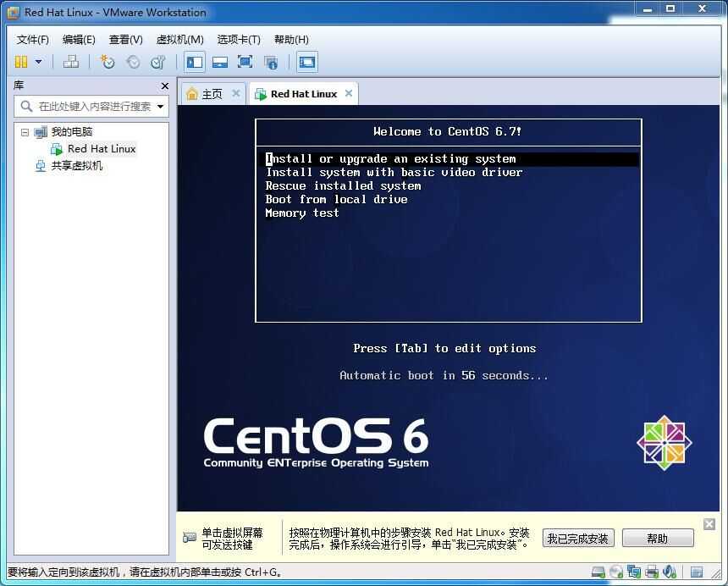728x586 pixels.
Task: Close the 库 library panel
Action: pyautogui.click(x=165, y=86)
